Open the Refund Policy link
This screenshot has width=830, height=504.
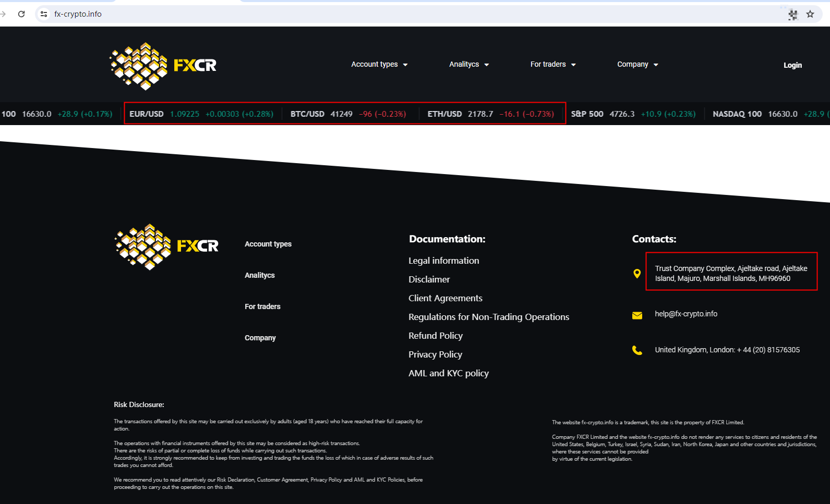point(436,336)
